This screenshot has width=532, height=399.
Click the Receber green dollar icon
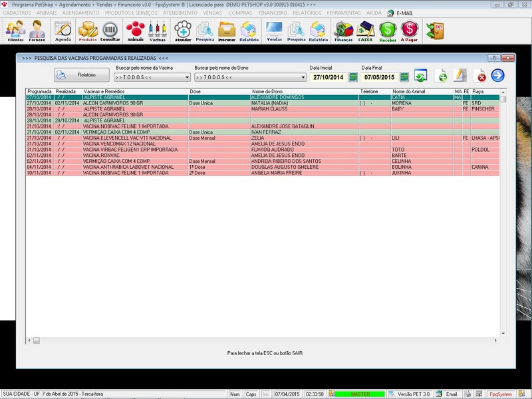coord(388,31)
